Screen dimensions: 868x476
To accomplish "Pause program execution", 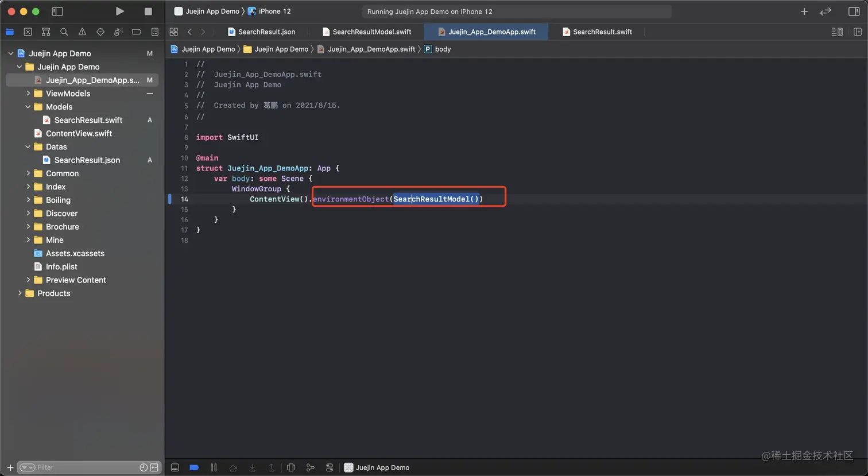I will pyautogui.click(x=214, y=467).
